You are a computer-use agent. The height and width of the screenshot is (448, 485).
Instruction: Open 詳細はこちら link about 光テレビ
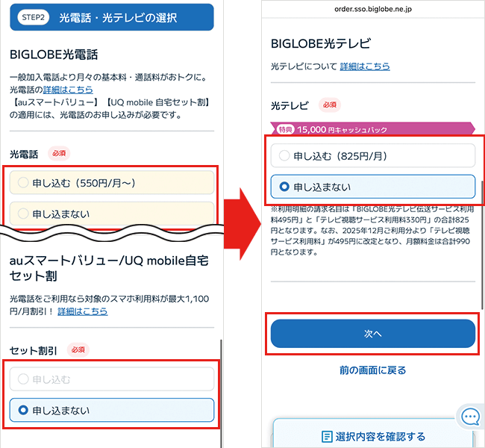[365, 66]
